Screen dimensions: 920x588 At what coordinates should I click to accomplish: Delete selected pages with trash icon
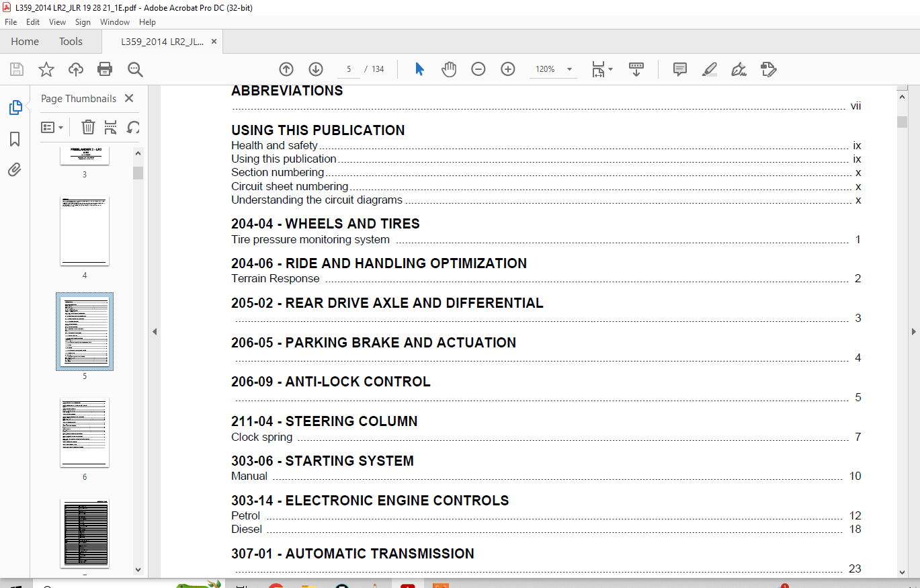coord(88,127)
